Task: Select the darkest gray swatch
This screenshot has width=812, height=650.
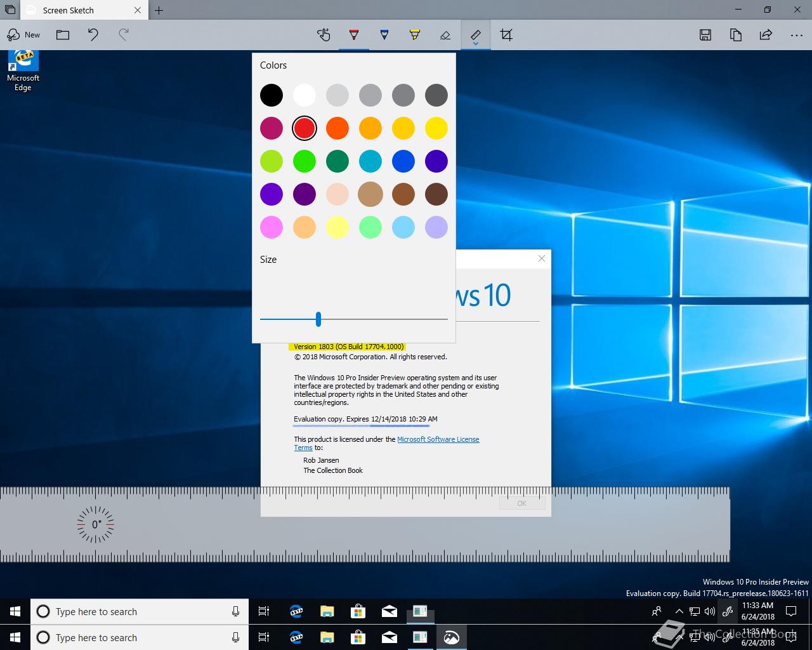Action: pos(436,95)
